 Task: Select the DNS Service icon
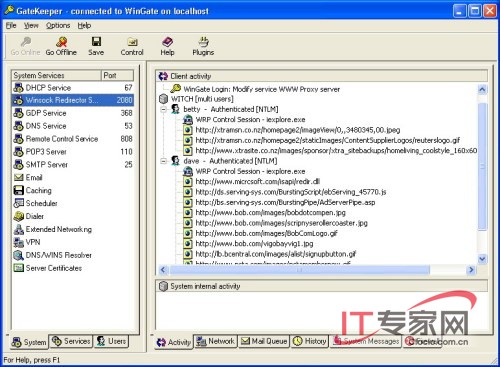(18, 126)
